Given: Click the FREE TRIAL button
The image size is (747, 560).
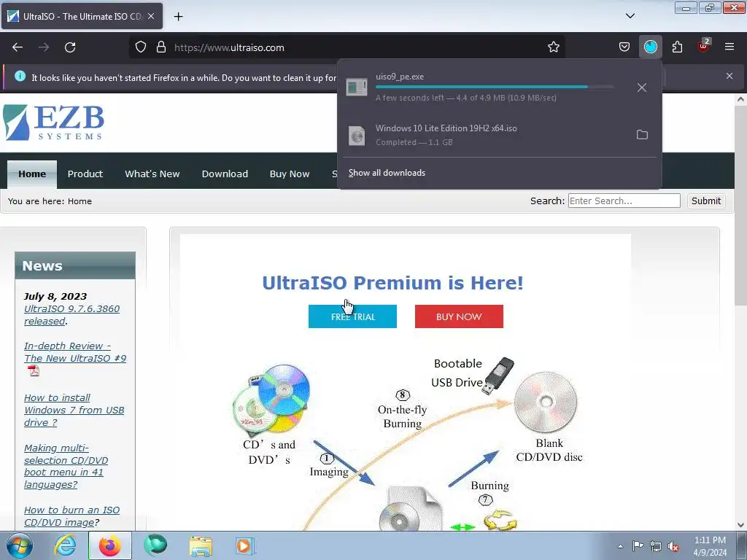Looking at the screenshot, I should [352, 316].
